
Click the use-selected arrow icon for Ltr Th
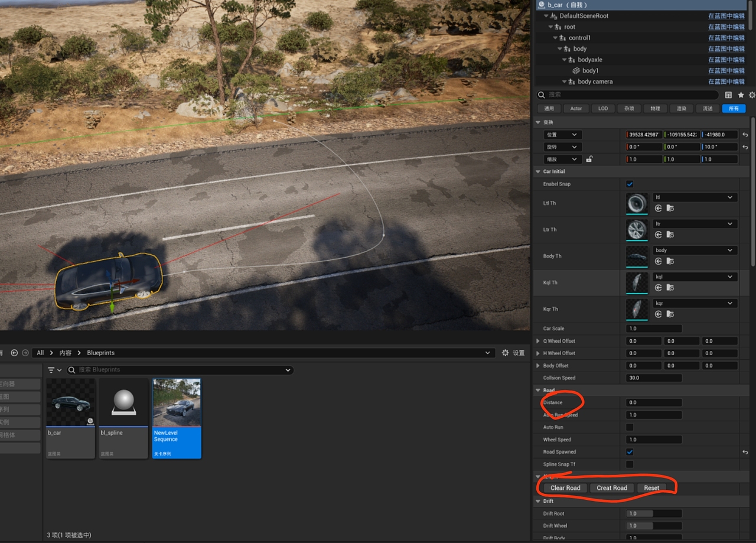pos(659,235)
